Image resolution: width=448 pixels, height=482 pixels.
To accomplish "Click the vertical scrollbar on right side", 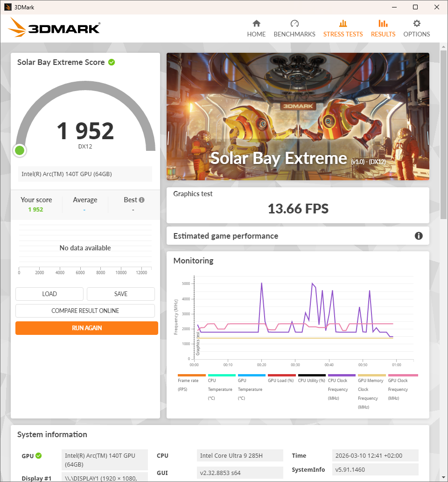I will 443,140.
